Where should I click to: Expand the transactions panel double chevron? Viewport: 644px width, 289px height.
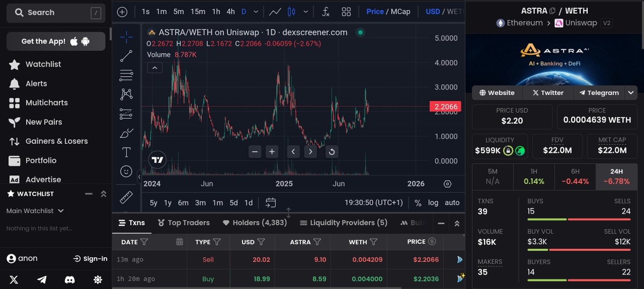[x=457, y=223]
